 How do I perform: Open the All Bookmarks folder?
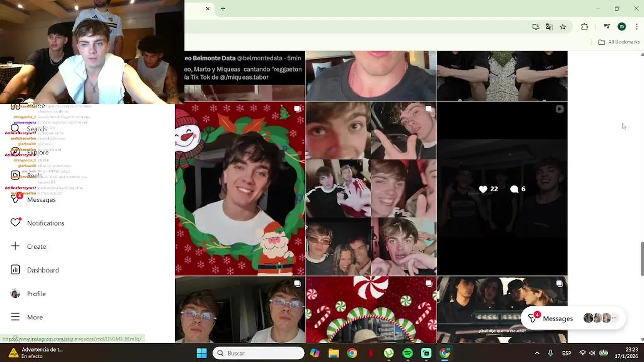(619, 42)
